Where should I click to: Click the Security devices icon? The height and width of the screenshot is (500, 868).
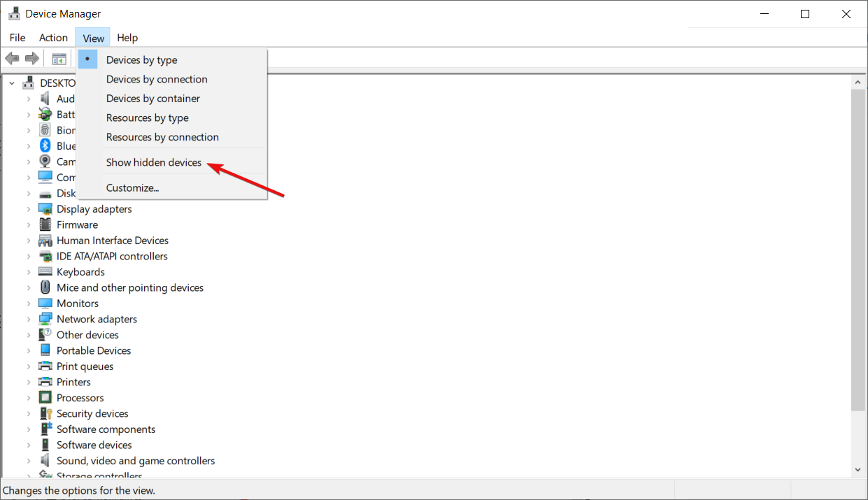(45, 413)
